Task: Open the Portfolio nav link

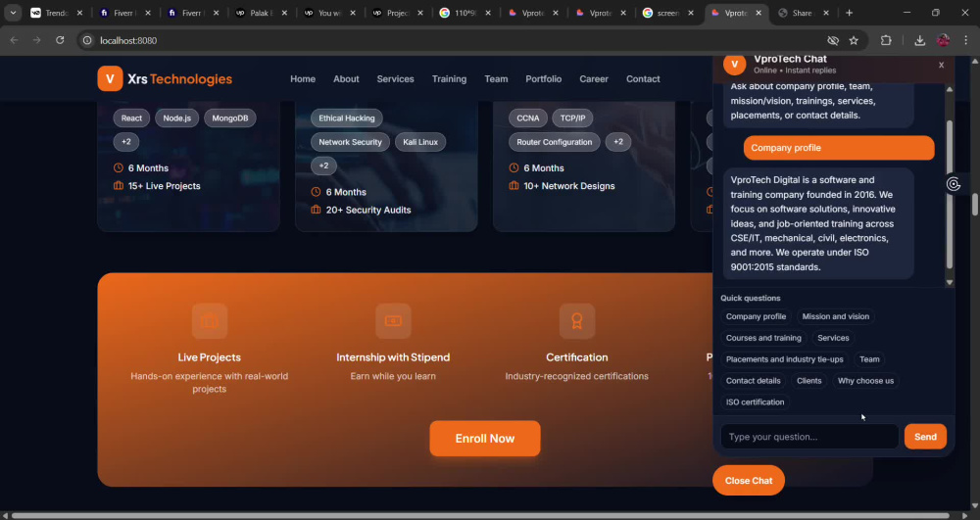Action: 543,78
